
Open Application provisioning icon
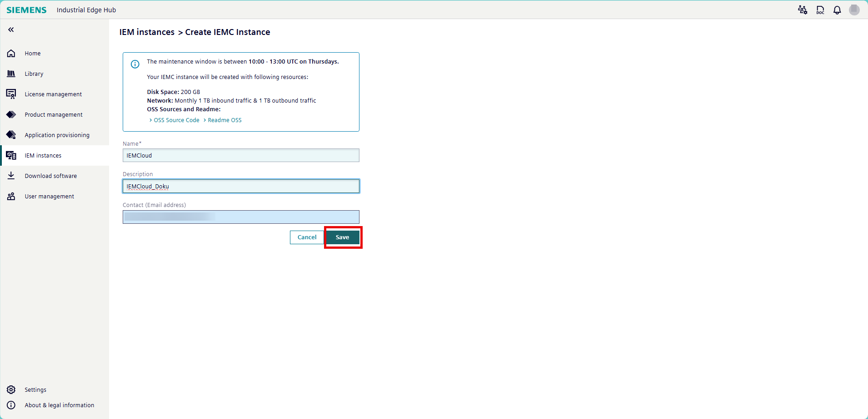(x=11, y=135)
